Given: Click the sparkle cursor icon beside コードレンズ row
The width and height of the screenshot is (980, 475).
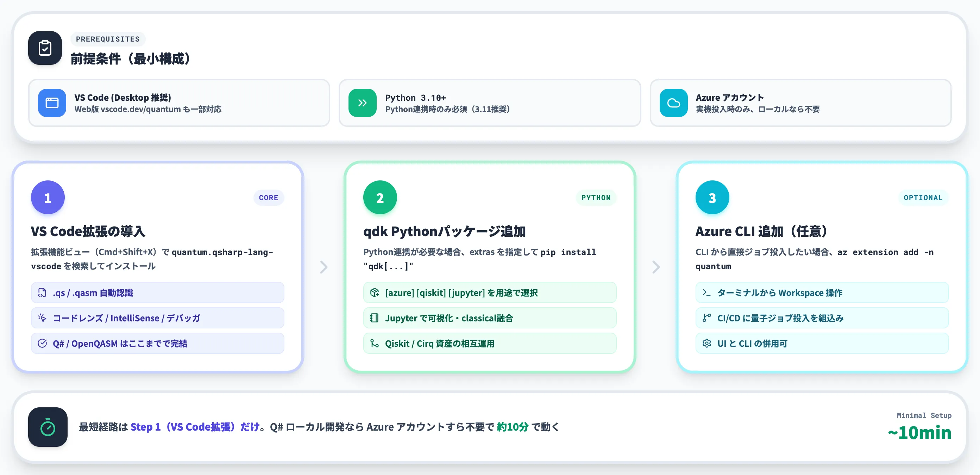Looking at the screenshot, I should tap(42, 318).
